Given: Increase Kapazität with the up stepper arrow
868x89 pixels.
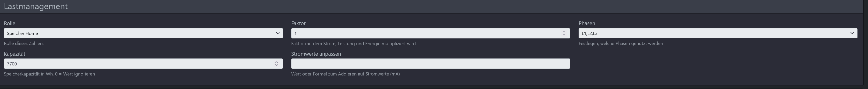Looking at the screenshot, I should pos(277,62).
